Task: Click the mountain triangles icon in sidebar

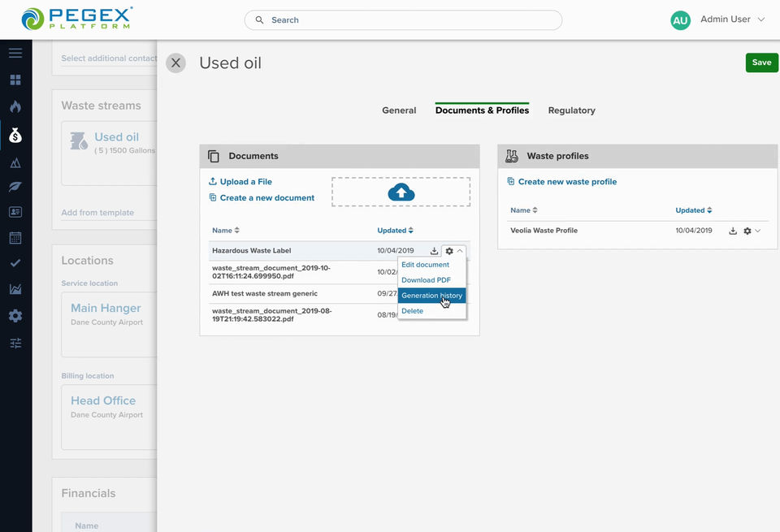Action: [15, 162]
